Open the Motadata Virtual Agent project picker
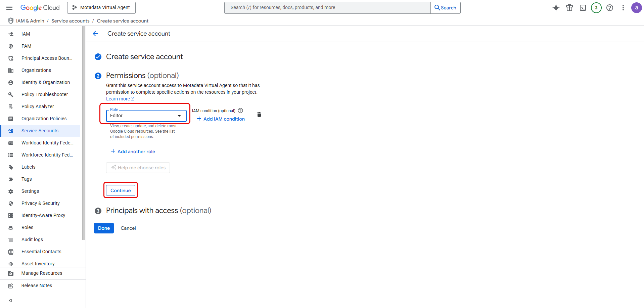 101,7
